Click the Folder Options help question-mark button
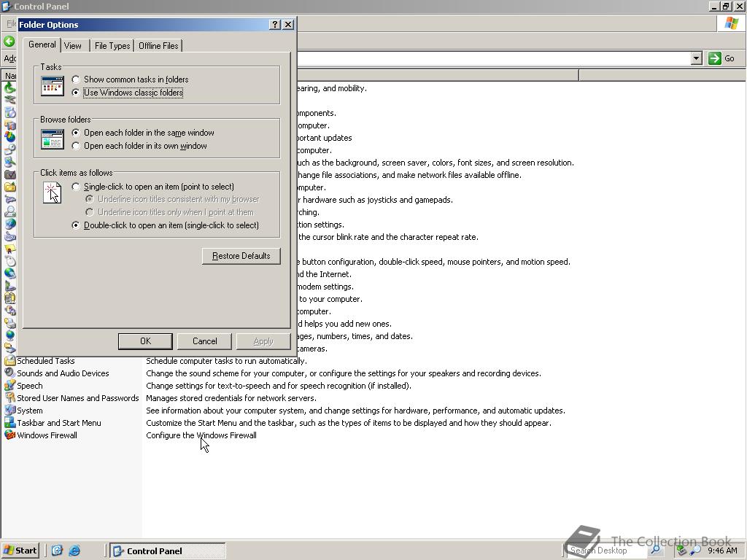This screenshot has height=560, width=747. coord(275,24)
